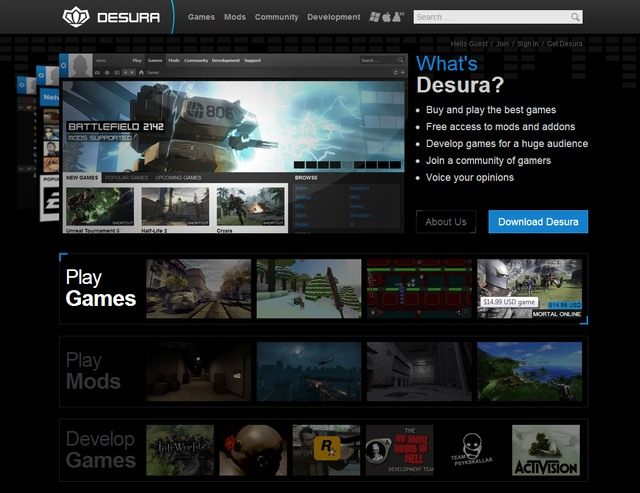This screenshot has width=640, height=493.
Task: Go to the Community menu
Action: point(276,17)
